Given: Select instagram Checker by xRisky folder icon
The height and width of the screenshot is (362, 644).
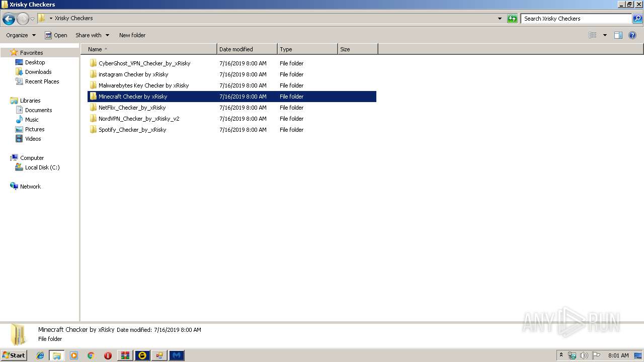Looking at the screenshot, I should click(93, 74).
